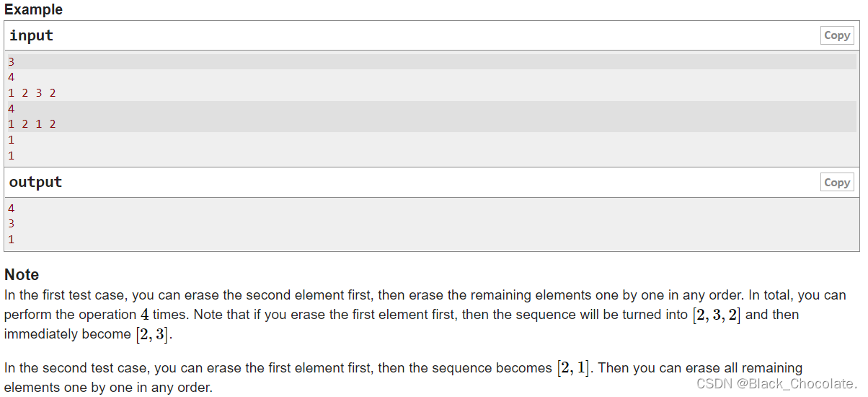The height and width of the screenshot is (397, 868).
Task: Click the last line of the input block
Action: coord(432,155)
